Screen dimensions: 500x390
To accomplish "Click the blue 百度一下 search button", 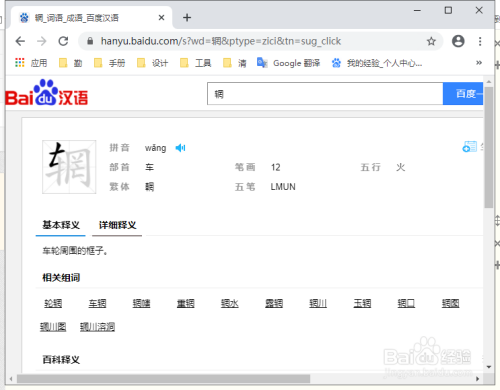I will click(x=463, y=94).
